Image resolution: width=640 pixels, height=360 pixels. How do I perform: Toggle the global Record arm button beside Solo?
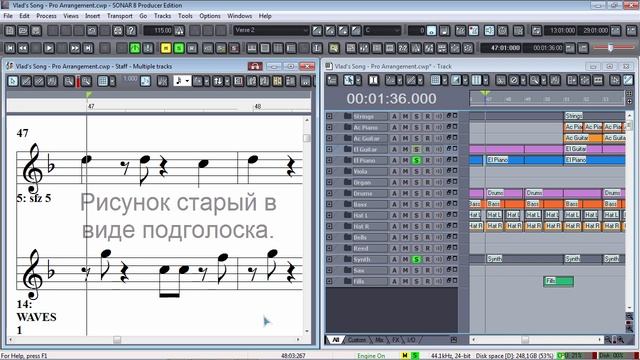(192, 48)
